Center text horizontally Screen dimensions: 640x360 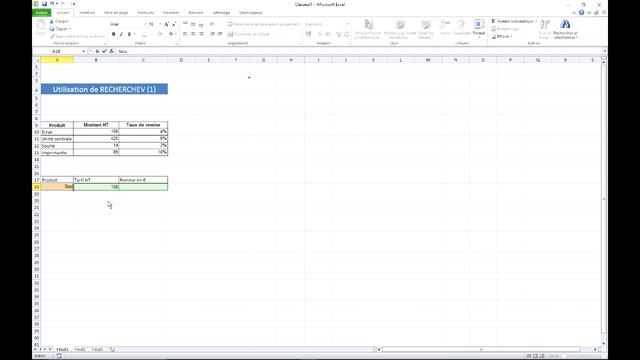tap(193, 34)
